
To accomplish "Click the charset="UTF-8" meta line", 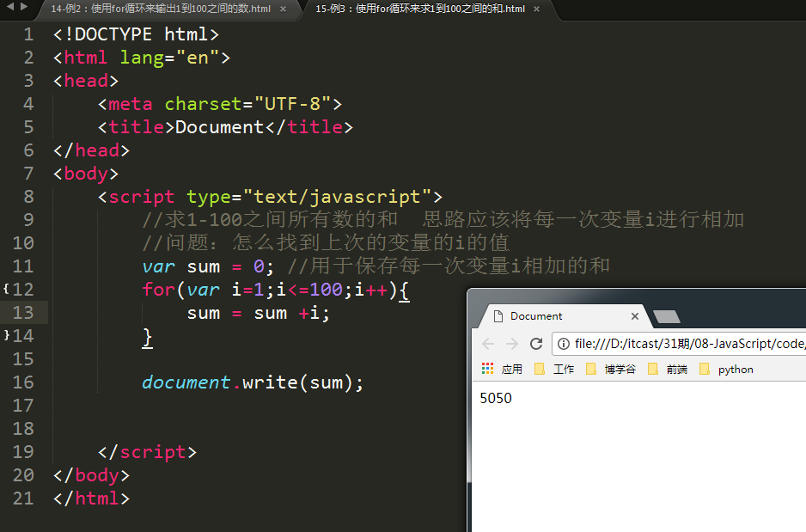I will point(220,104).
